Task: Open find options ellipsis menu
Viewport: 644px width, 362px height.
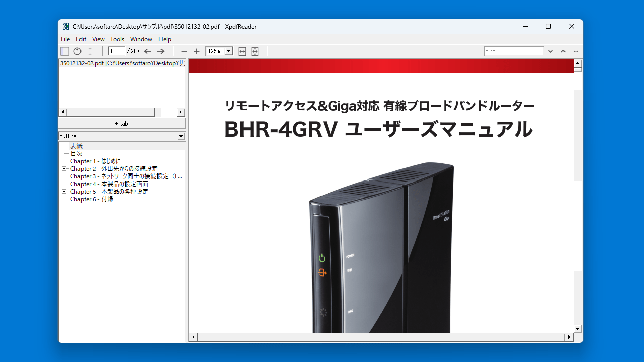Action: pos(576,51)
